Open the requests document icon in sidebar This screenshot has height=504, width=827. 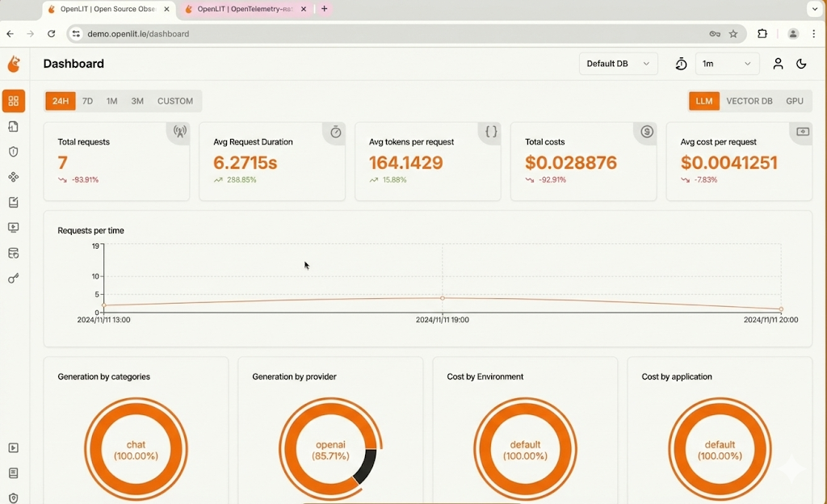[14, 127]
